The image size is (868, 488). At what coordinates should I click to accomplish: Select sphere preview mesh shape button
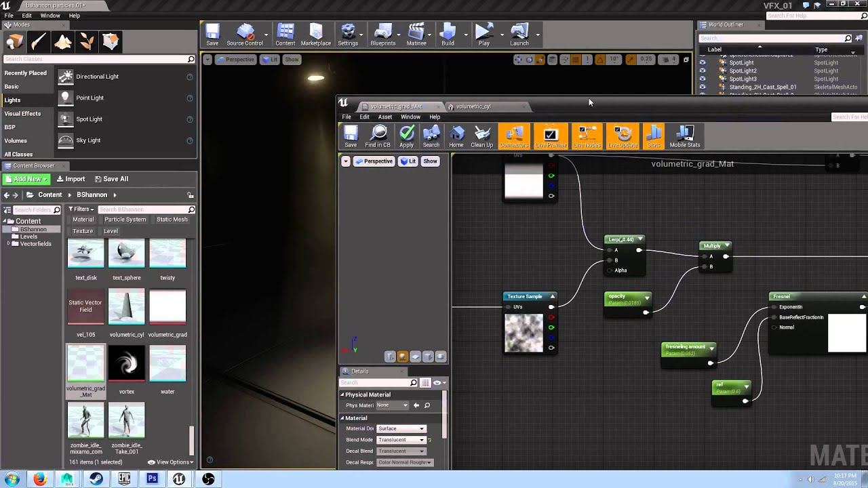[x=403, y=357]
